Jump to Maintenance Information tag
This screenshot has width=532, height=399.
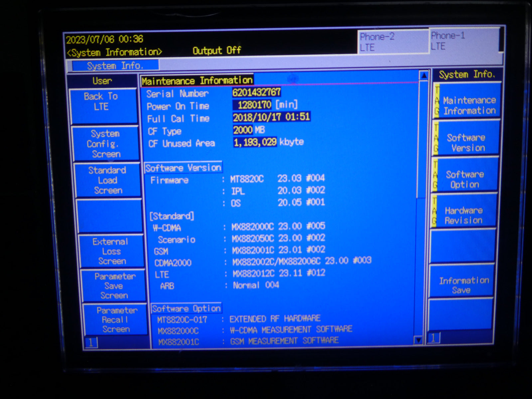click(467, 100)
